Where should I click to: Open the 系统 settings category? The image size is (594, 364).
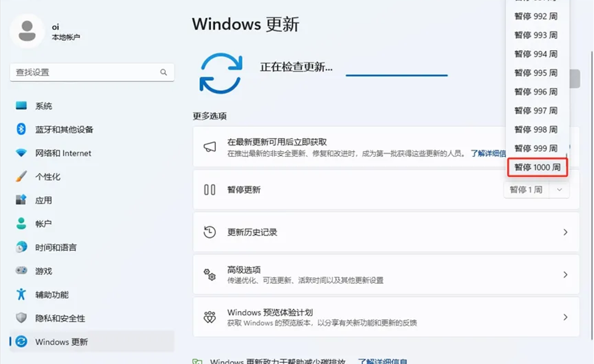point(92,106)
